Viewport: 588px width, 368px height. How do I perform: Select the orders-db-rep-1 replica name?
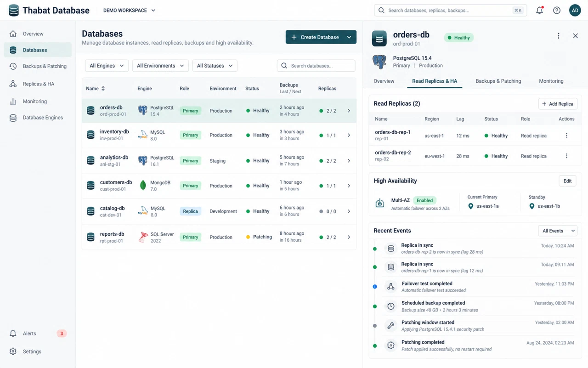click(x=393, y=132)
